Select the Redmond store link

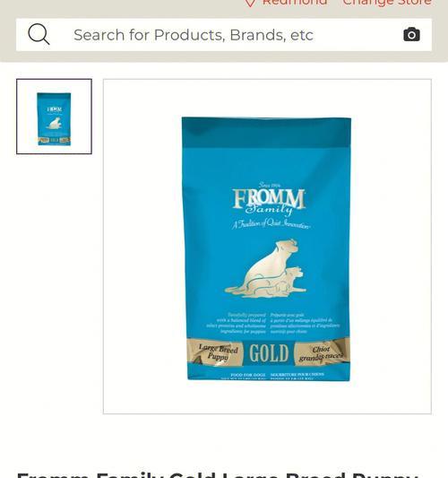point(295,3)
